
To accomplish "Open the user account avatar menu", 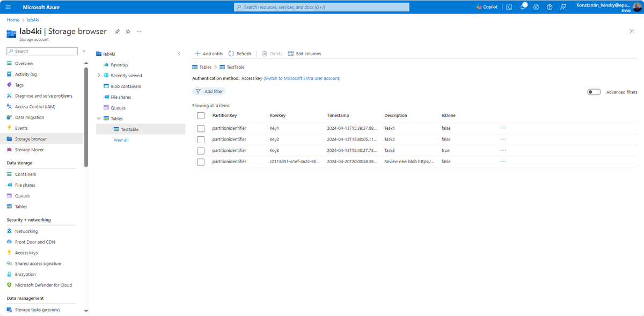I will click(x=637, y=7).
